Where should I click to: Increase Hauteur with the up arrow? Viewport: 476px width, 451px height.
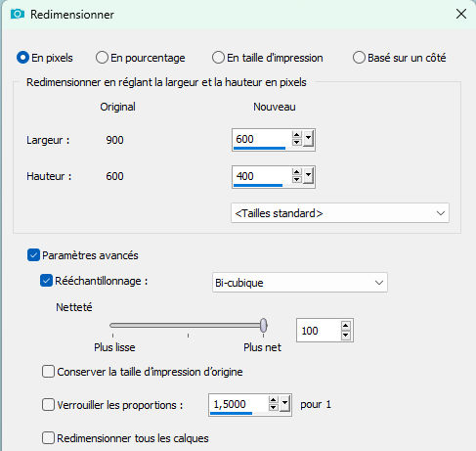click(296, 172)
